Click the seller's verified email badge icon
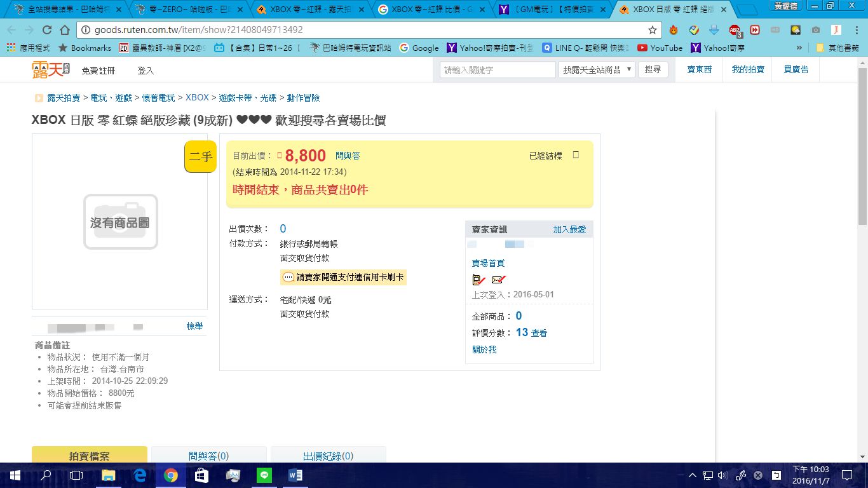This screenshot has height=488, width=868. (x=499, y=280)
